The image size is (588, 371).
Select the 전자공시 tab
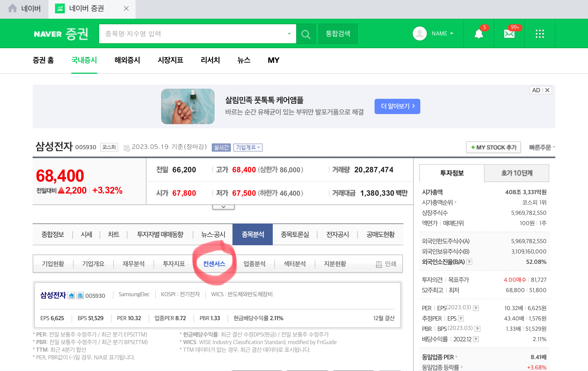pyautogui.click(x=338, y=235)
